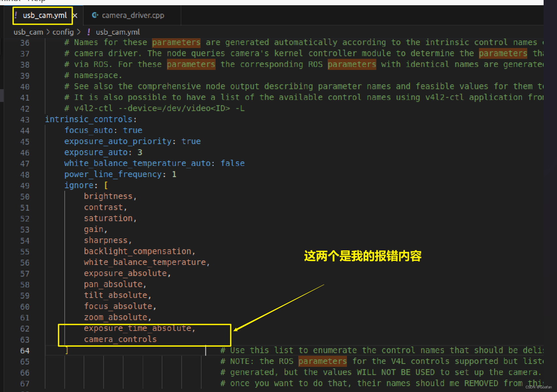Click the gain entry on line 53

point(93,229)
